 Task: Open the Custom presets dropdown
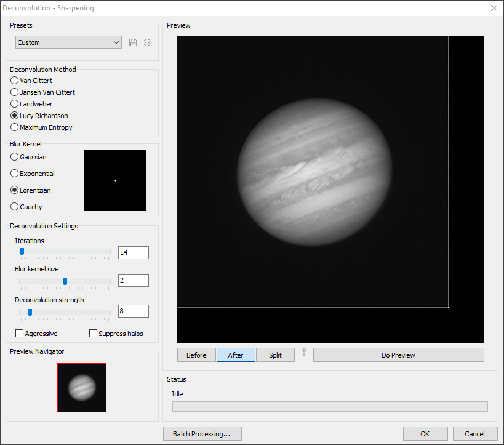[68, 42]
